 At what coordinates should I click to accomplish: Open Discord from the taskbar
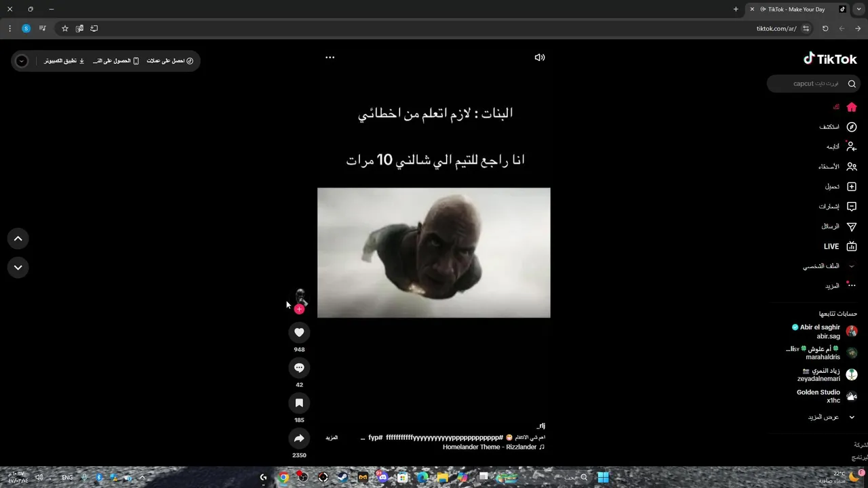tap(383, 477)
